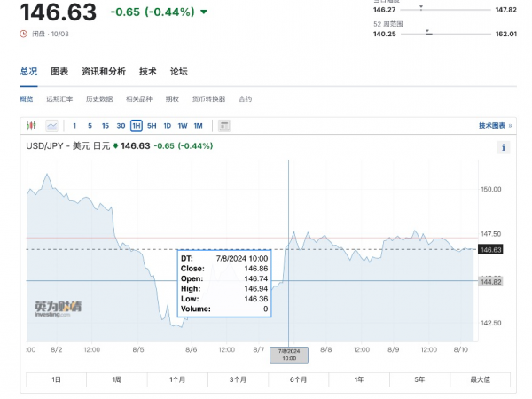The image size is (532, 399).
Task: Set chart interval to 1 minute
Action: pyautogui.click(x=74, y=126)
